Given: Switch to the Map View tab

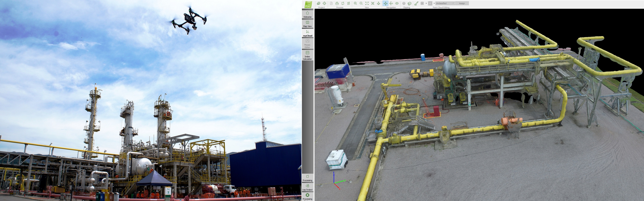Looking at the screenshot, I should point(307,24).
